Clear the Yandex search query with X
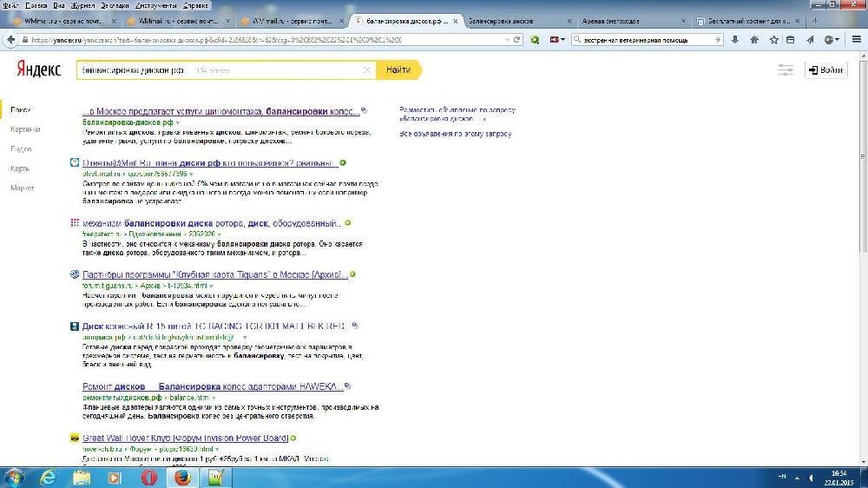Screen dimensions: 868x488 366,70
